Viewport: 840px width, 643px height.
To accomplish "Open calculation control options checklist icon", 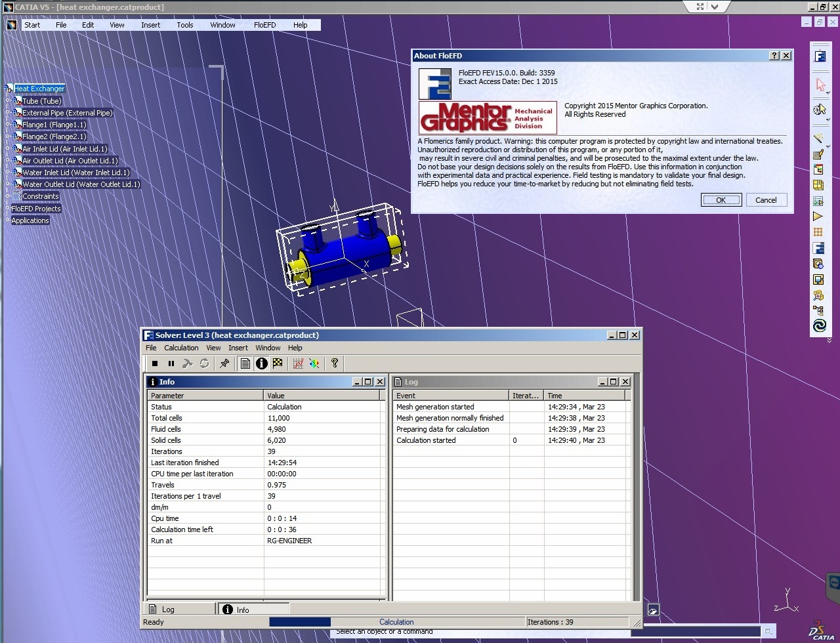I will pyautogui.click(x=818, y=201).
